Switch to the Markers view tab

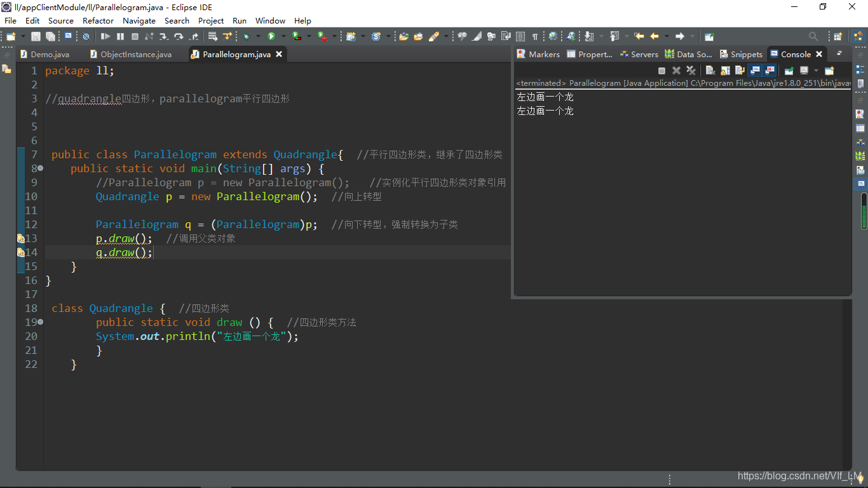click(x=538, y=54)
